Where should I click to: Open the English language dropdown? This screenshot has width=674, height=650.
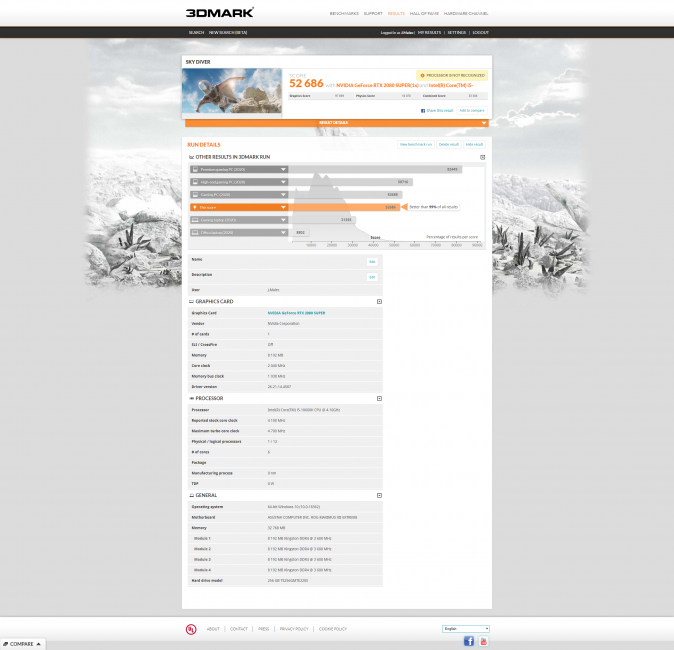click(x=466, y=629)
